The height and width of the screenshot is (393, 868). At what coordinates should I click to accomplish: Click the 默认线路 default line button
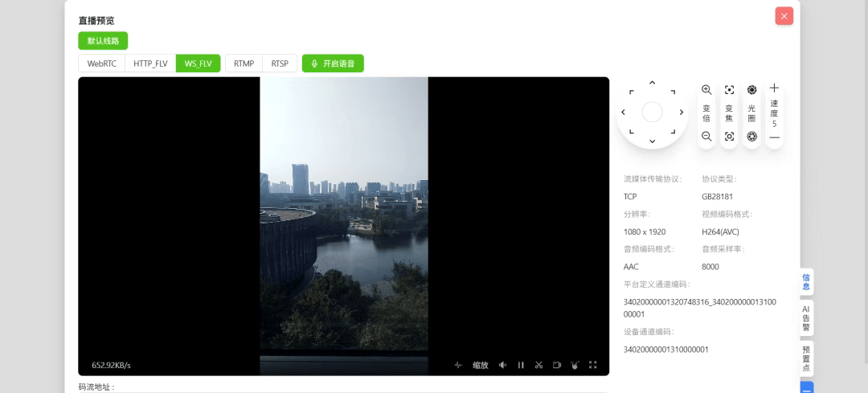[x=103, y=41]
